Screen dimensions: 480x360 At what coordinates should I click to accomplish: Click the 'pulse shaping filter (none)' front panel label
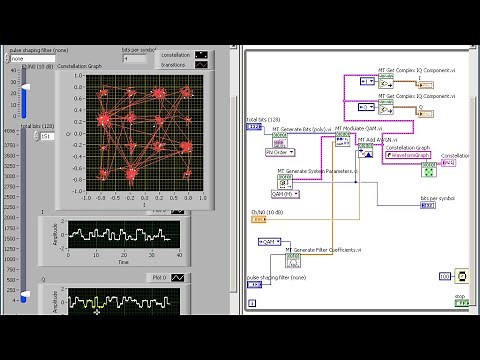[39, 50]
